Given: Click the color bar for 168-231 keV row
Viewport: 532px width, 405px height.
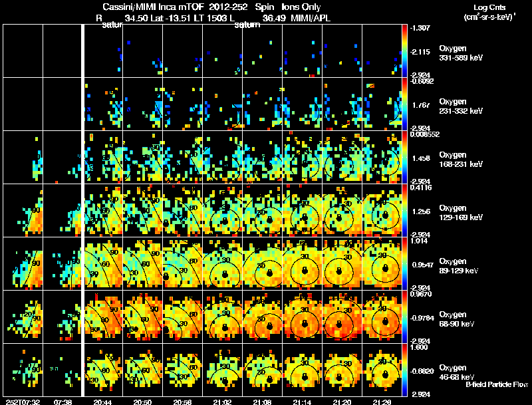Looking at the screenshot, I should [x=404, y=158].
